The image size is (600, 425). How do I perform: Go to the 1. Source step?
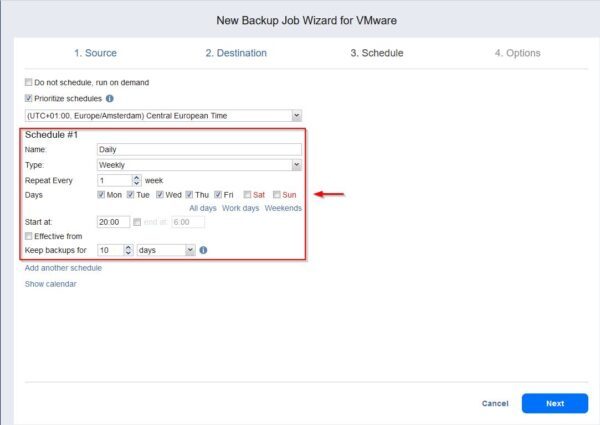coord(95,53)
